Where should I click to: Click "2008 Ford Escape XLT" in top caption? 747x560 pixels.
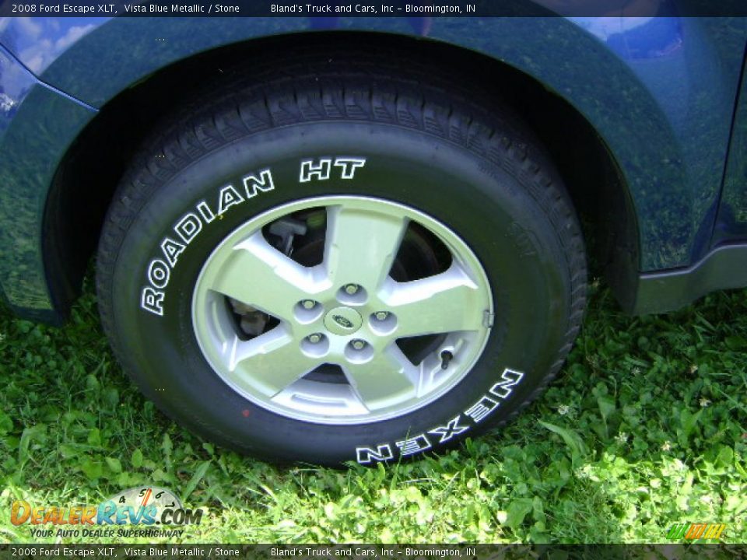[63, 8]
